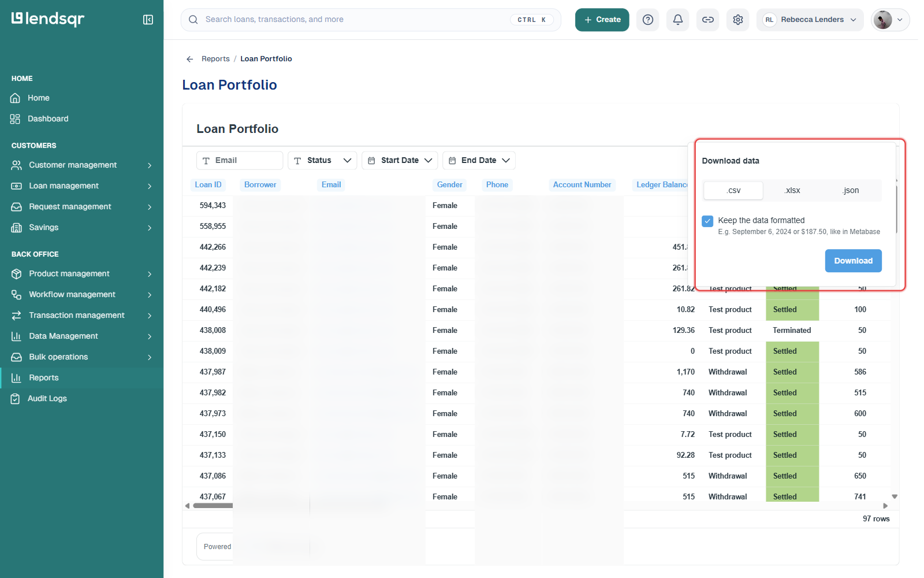This screenshot has height=578, width=924.
Task: Expand Loan management submenu chevron
Action: [x=150, y=186]
